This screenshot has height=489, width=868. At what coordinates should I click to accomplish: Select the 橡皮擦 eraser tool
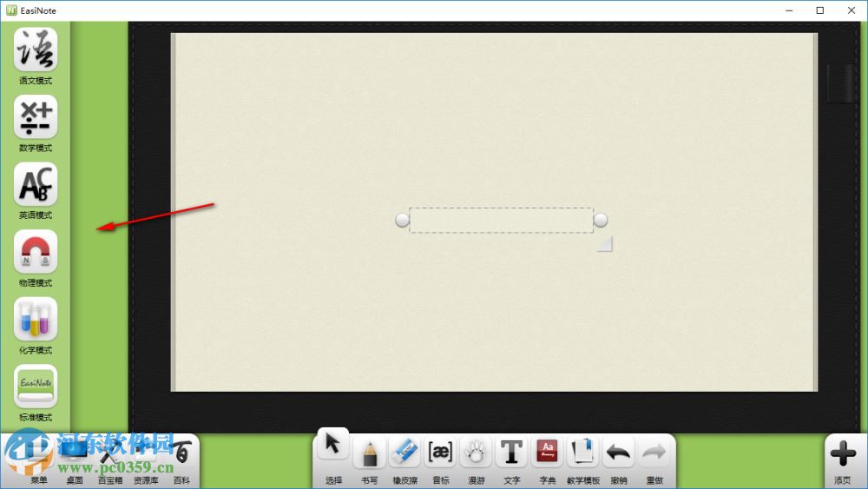[x=404, y=459]
